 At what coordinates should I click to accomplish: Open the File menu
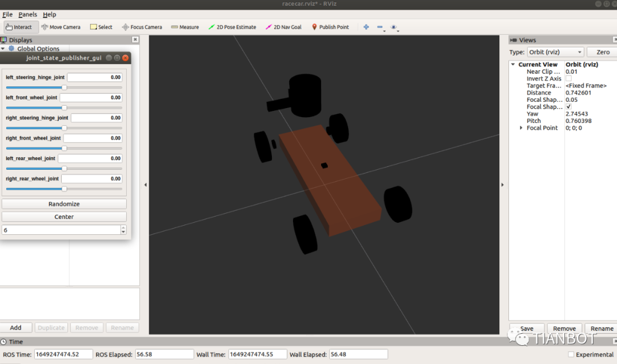[x=7, y=14]
